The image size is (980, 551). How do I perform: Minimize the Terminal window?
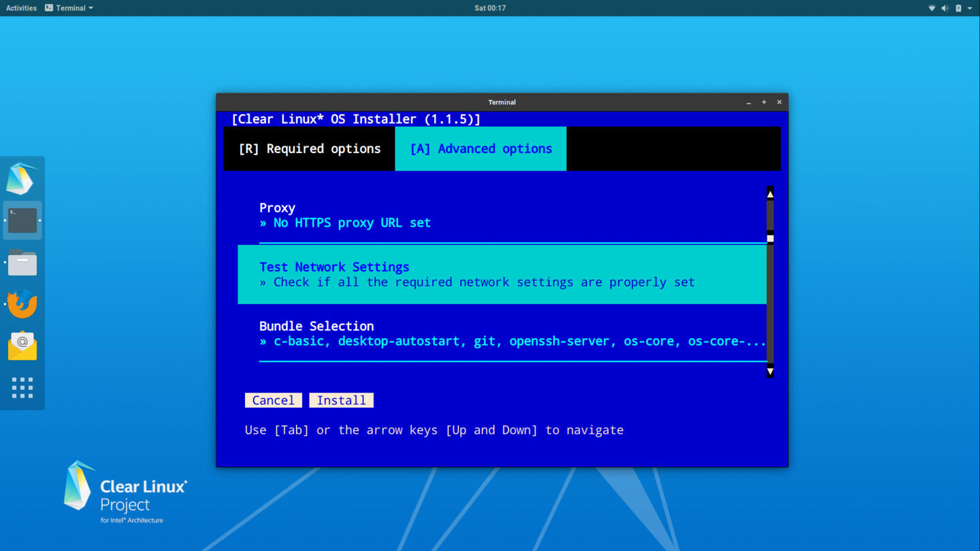coord(749,102)
